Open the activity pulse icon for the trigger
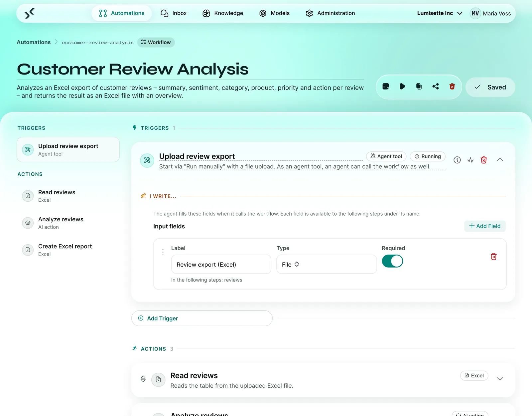 470,160
